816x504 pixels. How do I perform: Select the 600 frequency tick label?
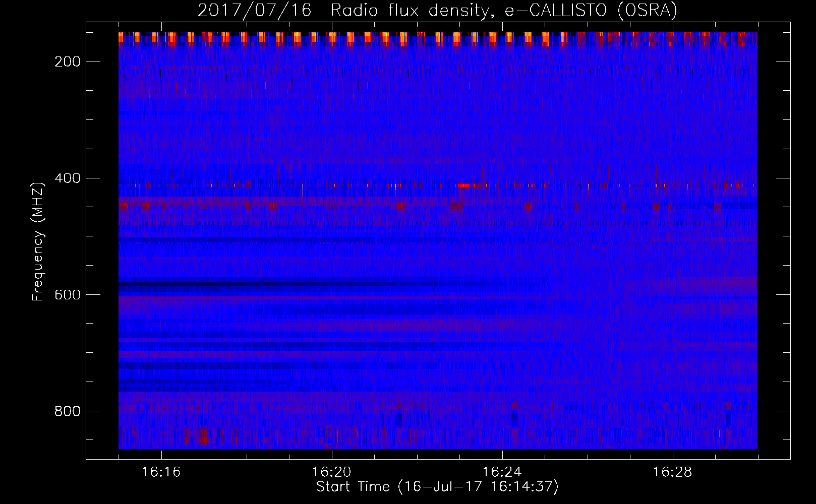[x=68, y=295]
